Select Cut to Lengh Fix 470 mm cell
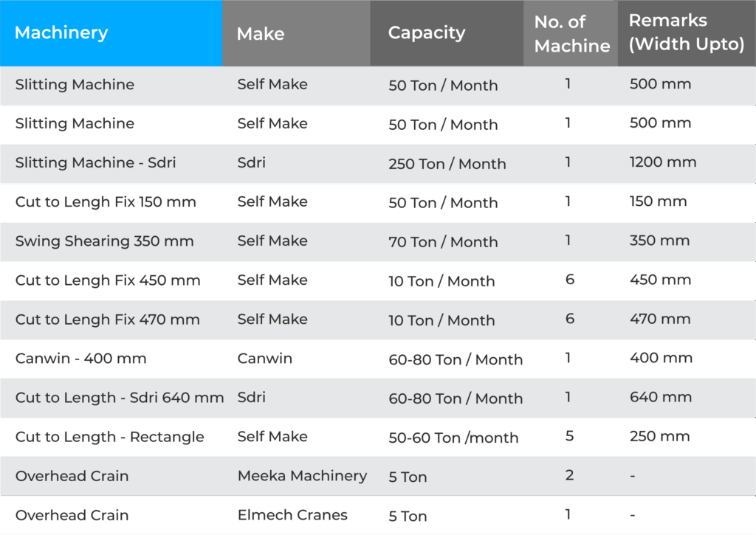The width and height of the screenshot is (756, 535). [x=108, y=320]
